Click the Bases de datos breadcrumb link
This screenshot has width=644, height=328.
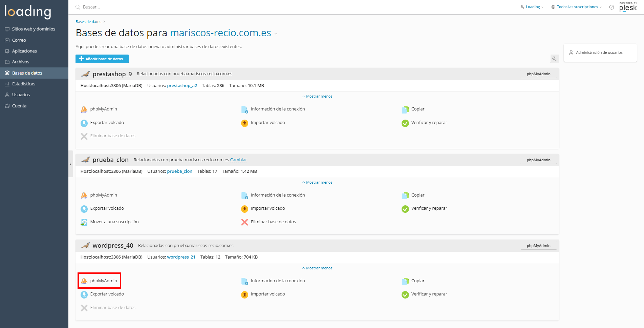pos(88,22)
